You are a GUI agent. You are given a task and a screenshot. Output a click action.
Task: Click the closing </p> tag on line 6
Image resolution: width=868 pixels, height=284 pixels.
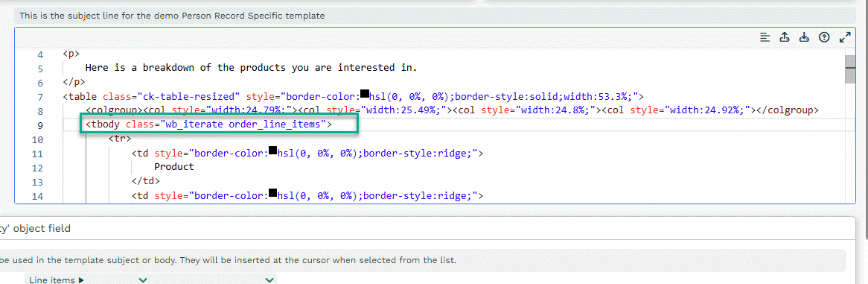[74, 83]
